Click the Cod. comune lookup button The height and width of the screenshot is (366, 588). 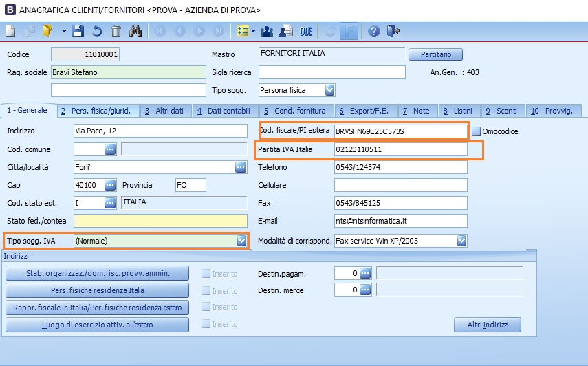tap(110, 149)
